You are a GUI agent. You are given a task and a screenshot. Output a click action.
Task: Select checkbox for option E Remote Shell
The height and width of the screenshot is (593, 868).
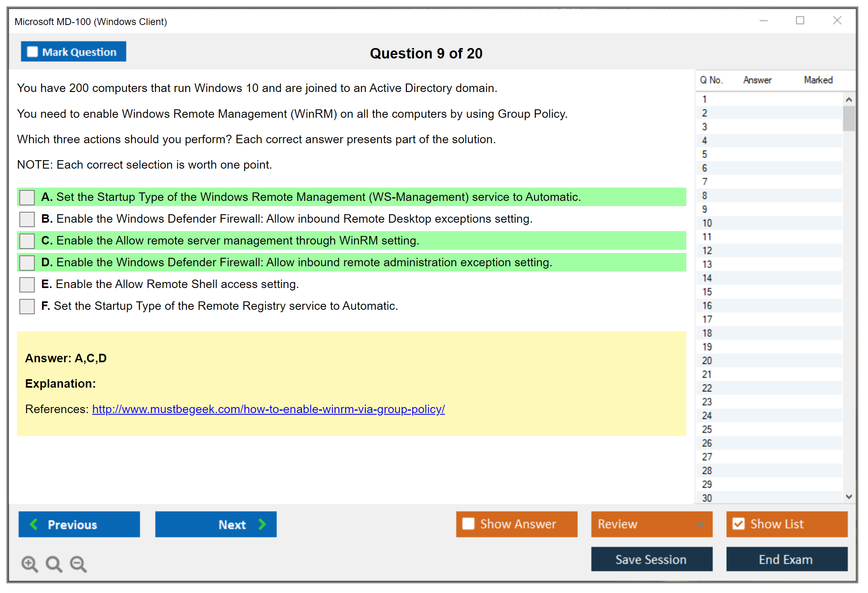click(x=27, y=284)
